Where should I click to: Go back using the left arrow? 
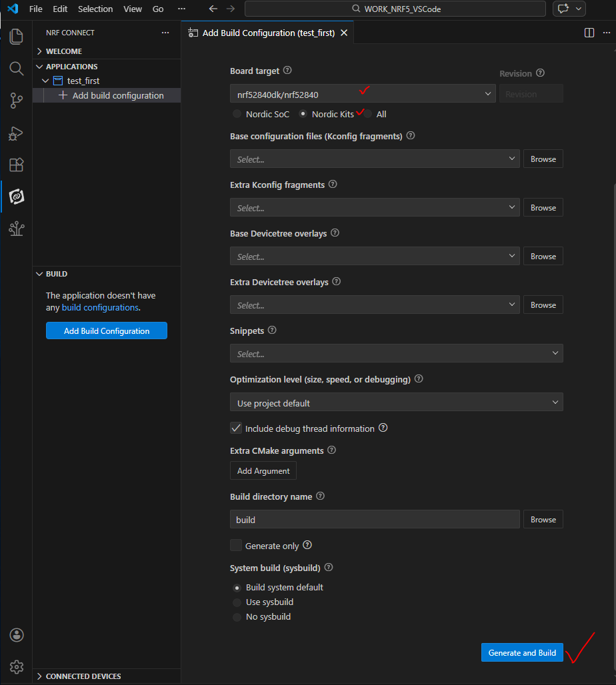pos(213,9)
